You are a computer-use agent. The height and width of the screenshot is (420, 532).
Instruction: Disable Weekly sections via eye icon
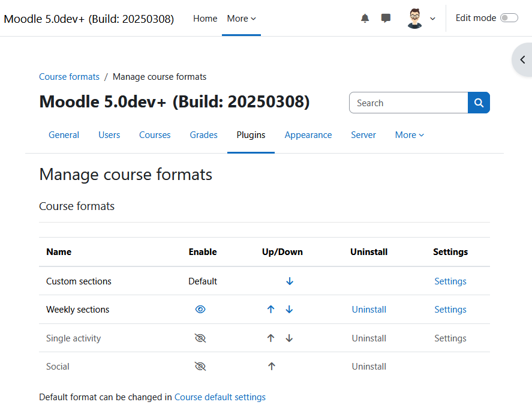200,310
